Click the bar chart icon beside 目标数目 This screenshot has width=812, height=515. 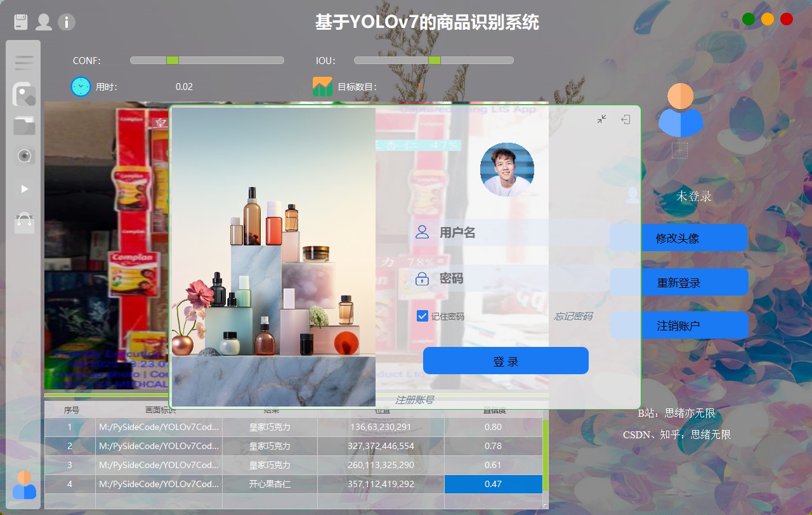coord(322,86)
